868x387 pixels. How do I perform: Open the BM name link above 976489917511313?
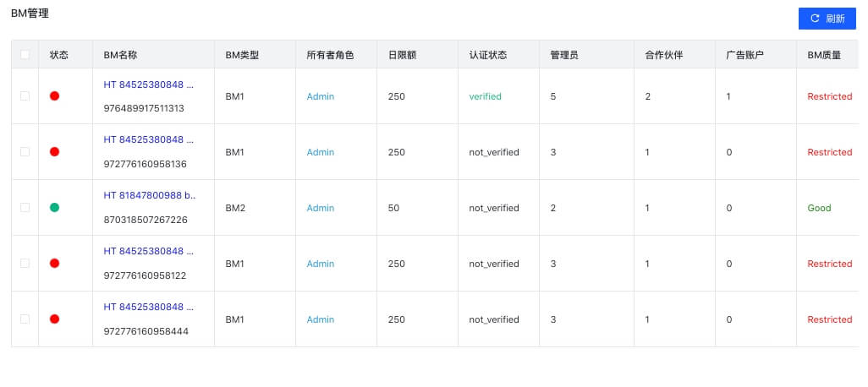click(149, 84)
